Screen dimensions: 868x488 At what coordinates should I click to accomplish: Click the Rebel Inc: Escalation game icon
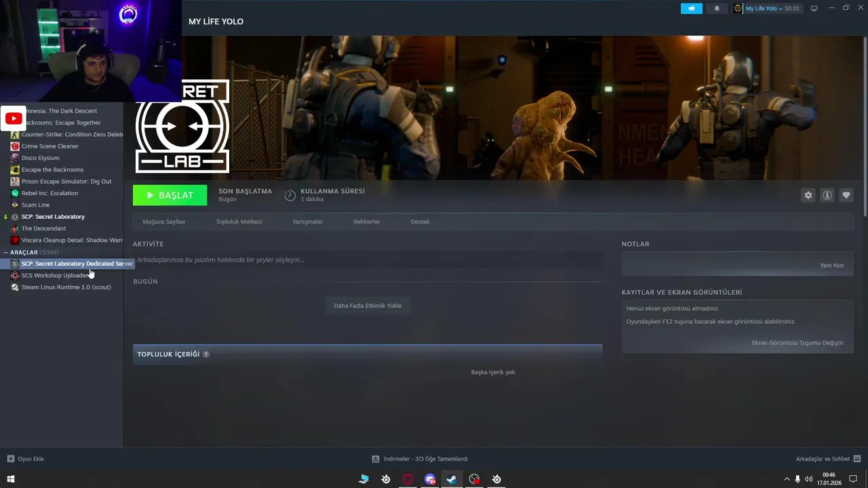(15, 193)
